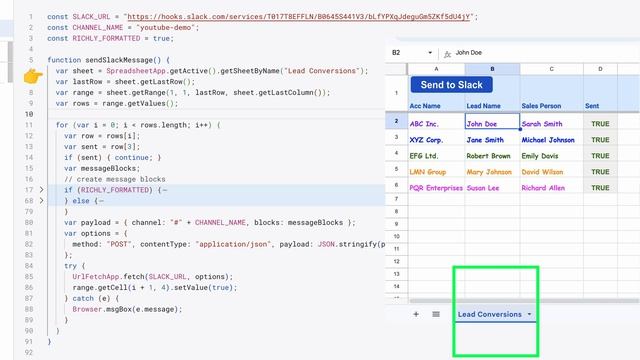Click cell 'Jane Smith'
The height and width of the screenshot is (360, 640).
point(492,138)
